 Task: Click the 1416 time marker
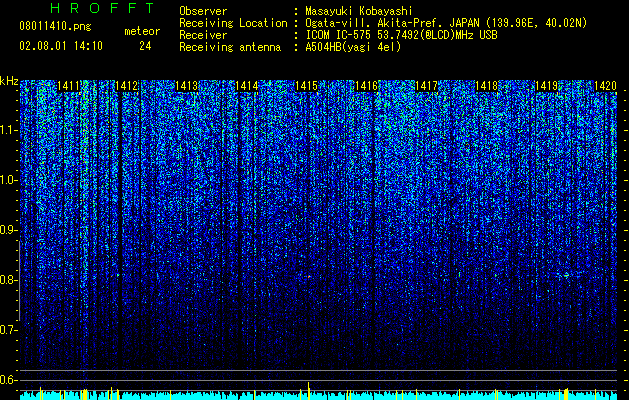(367, 86)
